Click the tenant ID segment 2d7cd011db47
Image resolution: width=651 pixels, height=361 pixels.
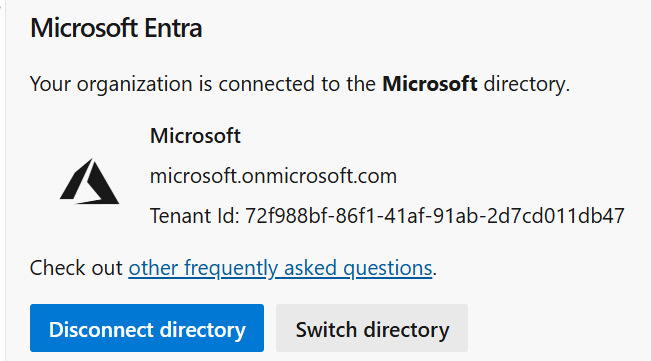tap(556, 216)
